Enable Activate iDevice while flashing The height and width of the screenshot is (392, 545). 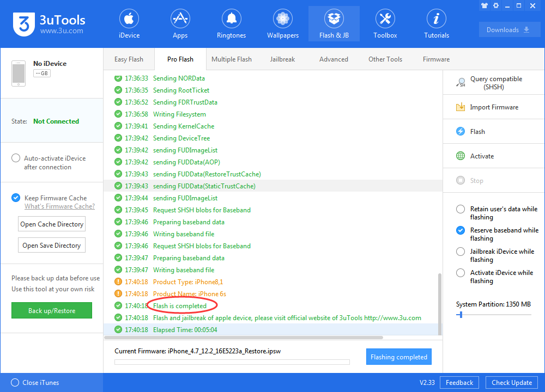tap(461, 273)
